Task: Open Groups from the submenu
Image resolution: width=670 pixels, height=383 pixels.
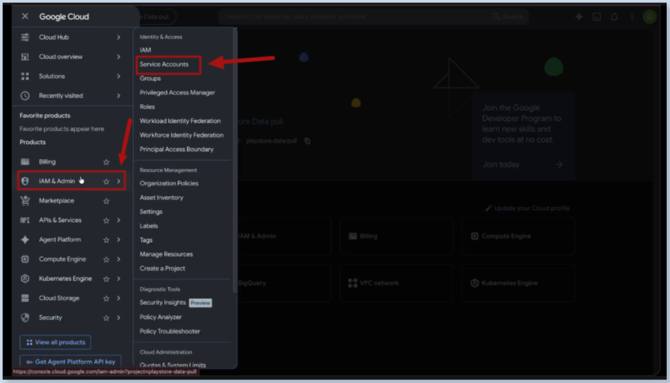Action: pos(150,78)
